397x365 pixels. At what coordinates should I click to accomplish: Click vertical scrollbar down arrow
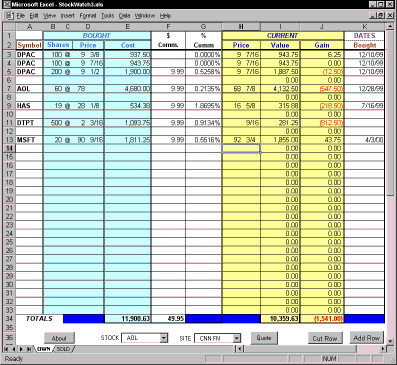coord(390,341)
